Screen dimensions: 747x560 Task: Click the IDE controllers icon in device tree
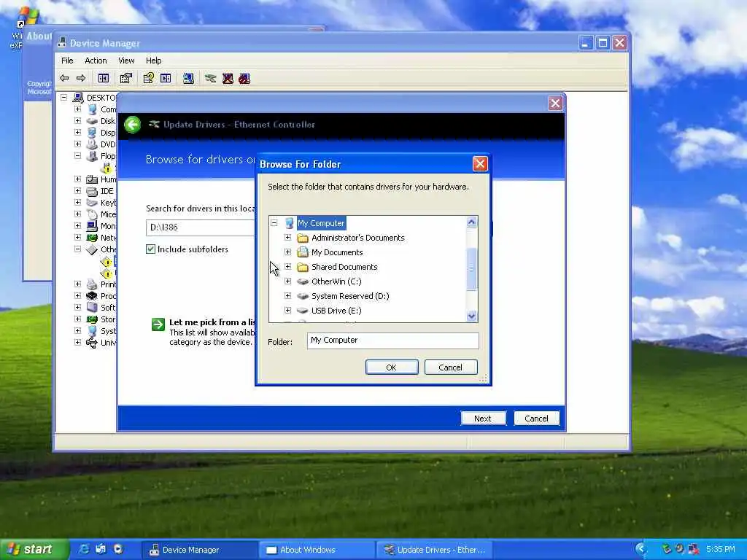click(92, 191)
